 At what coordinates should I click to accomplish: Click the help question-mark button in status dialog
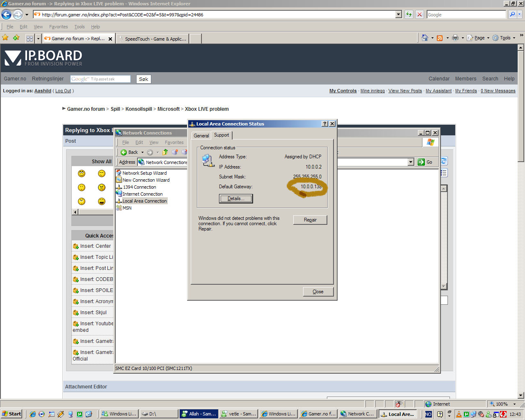(325, 124)
